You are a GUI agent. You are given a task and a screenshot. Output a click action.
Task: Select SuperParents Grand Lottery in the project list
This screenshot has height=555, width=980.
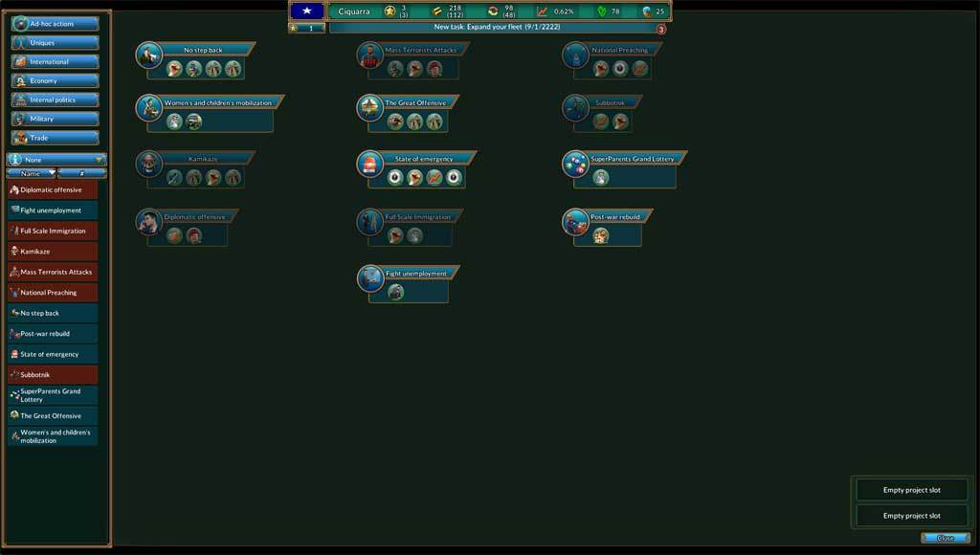pyautogui.click(x=53, y=395)
